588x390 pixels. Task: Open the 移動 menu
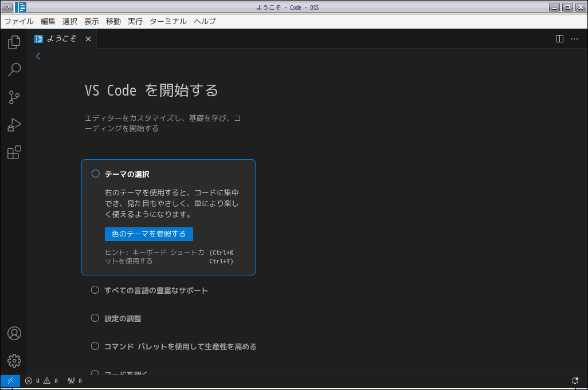click(x=113, y=21)
